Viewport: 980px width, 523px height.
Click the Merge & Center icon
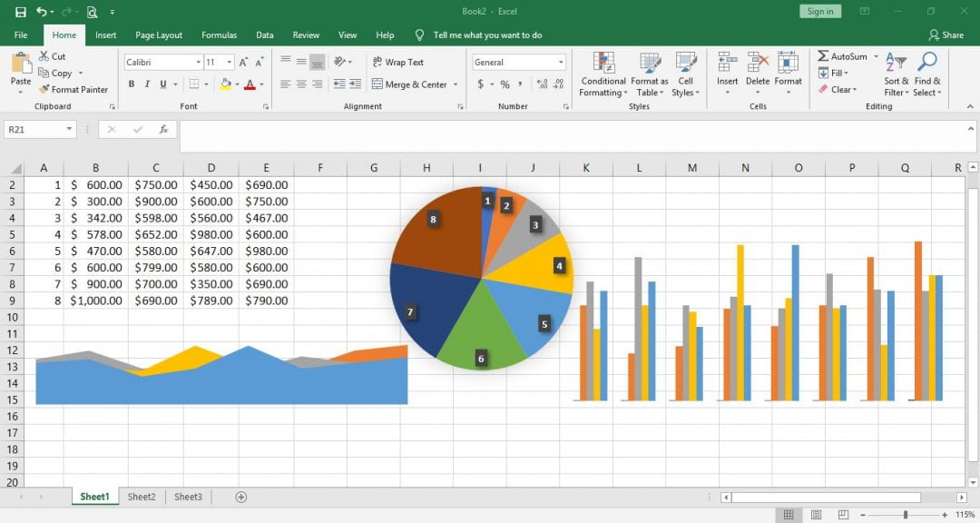click(377, 84)
